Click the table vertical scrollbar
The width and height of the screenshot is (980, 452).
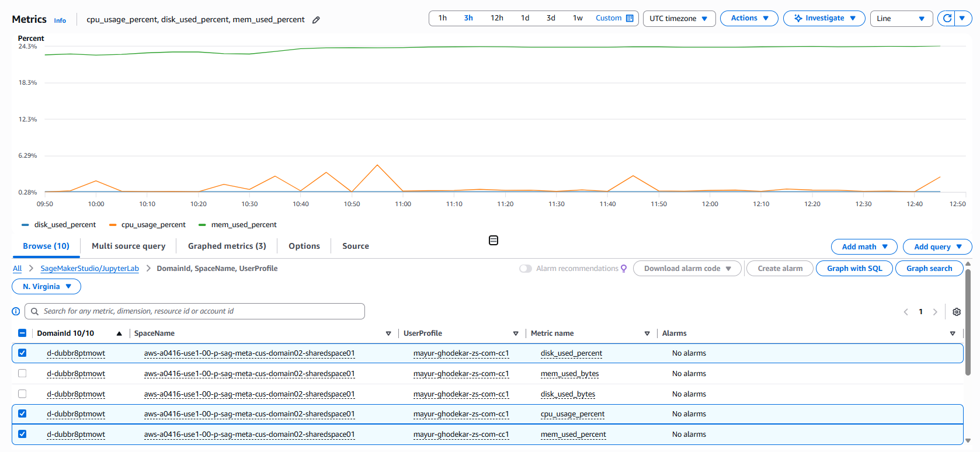tap(968, 321)
